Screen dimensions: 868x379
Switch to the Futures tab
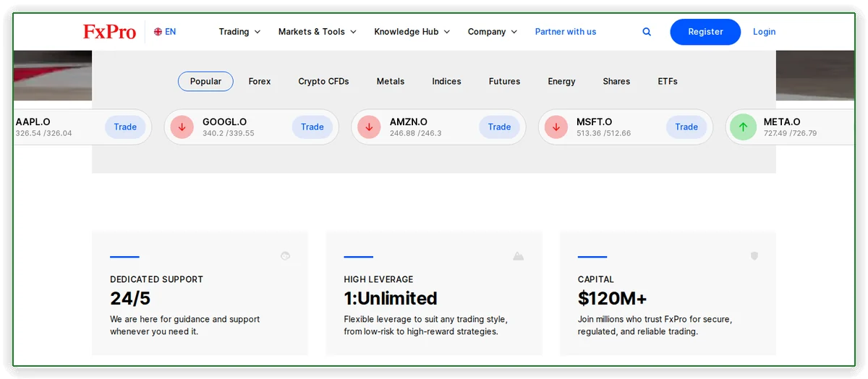tap(504, 82)
